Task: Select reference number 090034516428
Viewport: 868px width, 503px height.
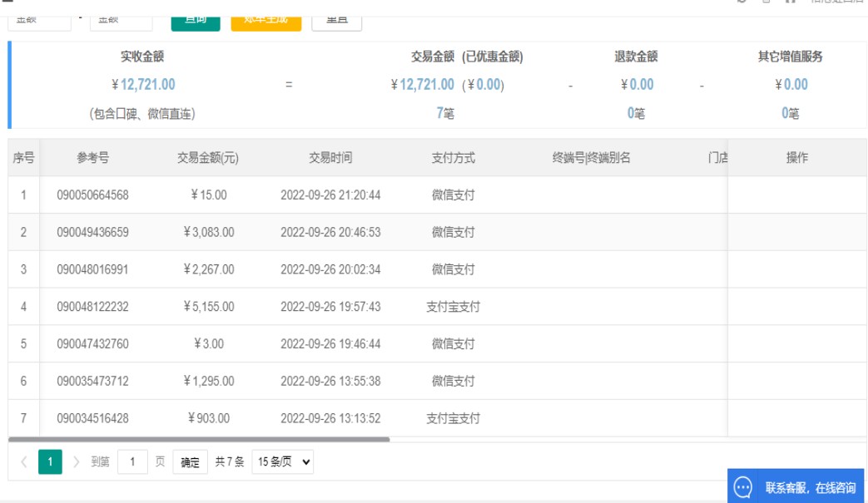Action: pyautogui.click(x=92, y=418)
